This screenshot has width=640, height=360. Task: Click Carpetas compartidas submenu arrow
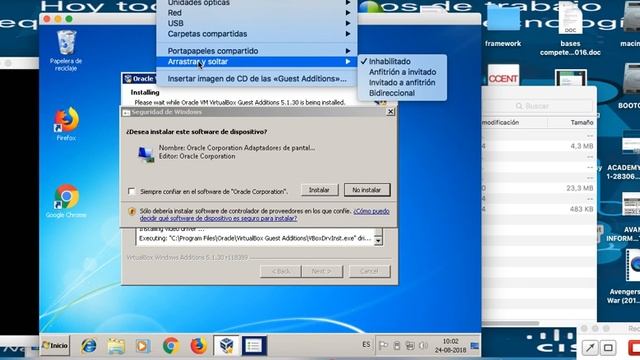coord(348,34)
